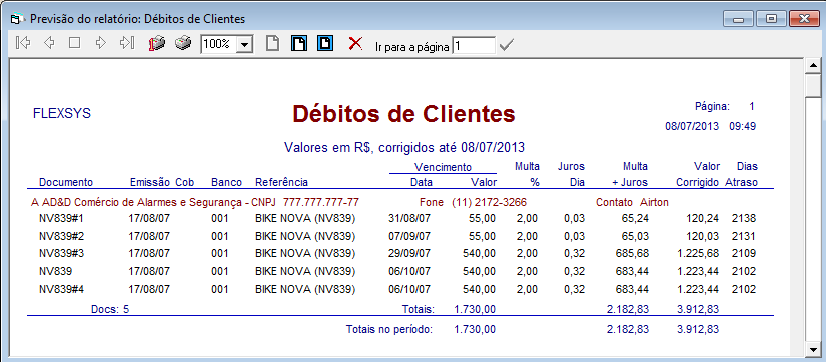Viewport: 826px width, 362px height.
Task: Close preview with the red X icon
Action: 356,43
